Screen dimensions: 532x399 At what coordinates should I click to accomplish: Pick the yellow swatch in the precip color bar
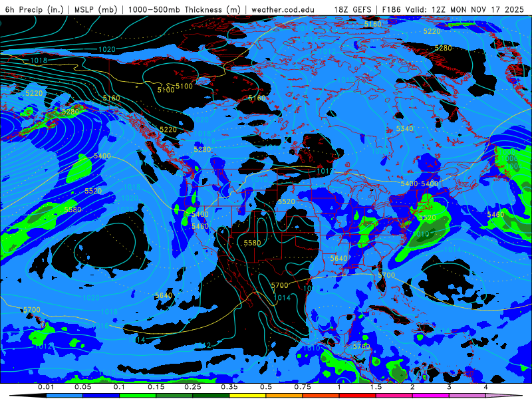(247, 396)
